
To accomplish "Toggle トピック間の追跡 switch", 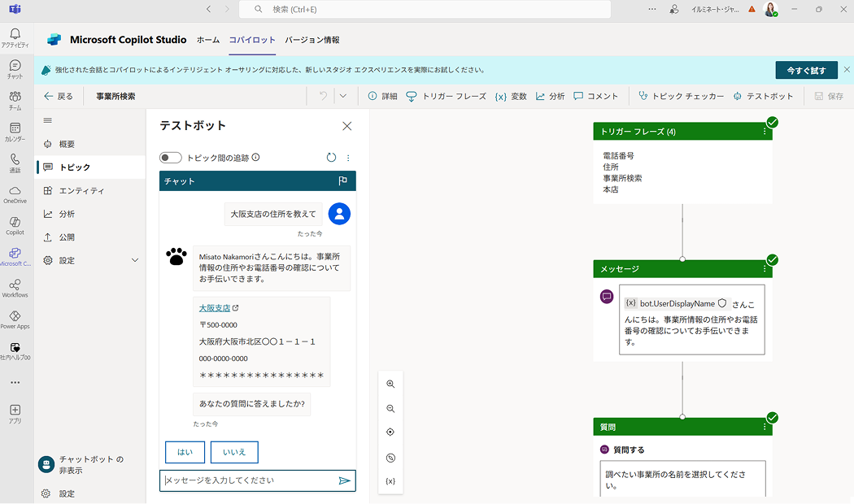I will [x=171, y=158].
